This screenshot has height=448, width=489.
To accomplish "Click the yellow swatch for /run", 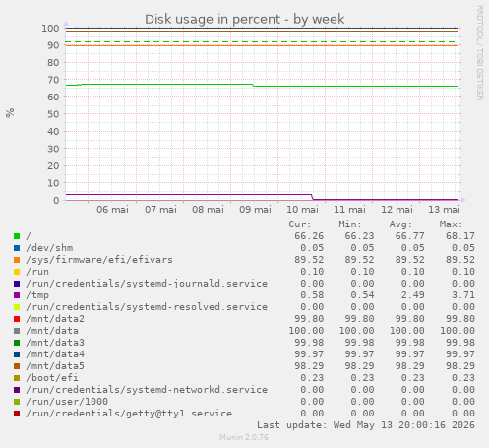I will point(17,272).
